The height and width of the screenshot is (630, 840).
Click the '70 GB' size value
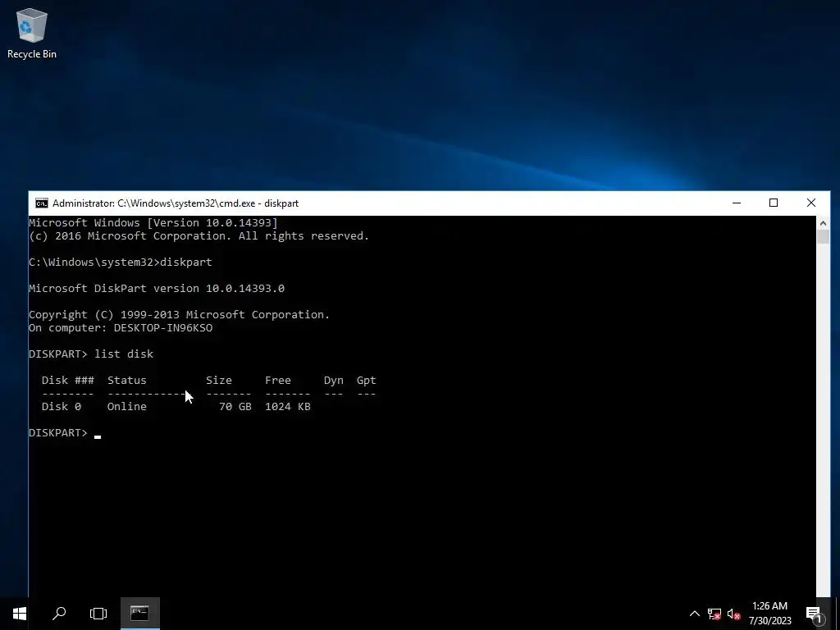235,407
